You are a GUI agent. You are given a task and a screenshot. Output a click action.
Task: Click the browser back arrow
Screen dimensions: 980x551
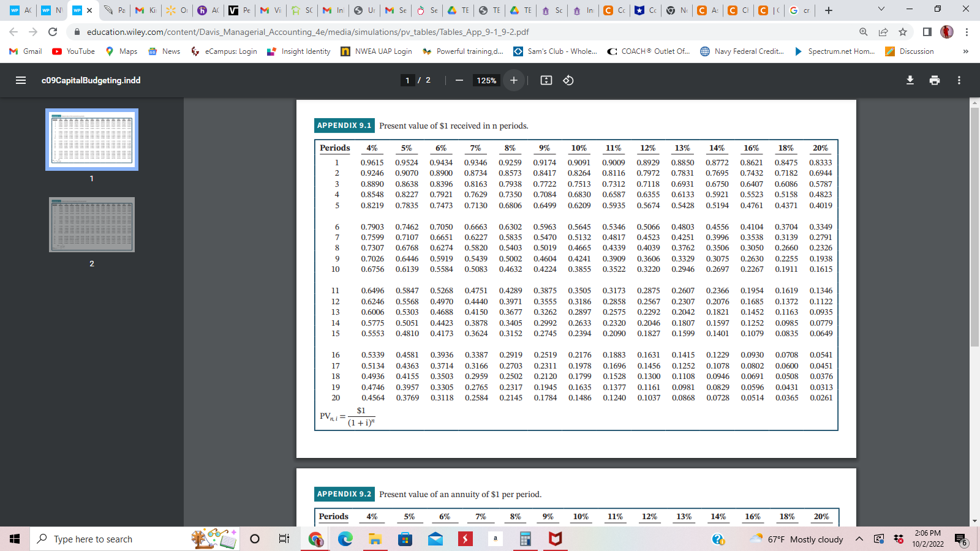pyautogui.click(x=12, y=32)
